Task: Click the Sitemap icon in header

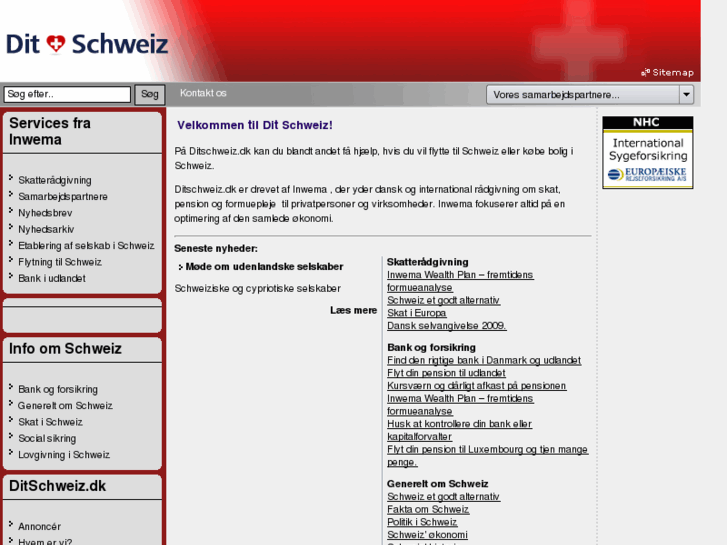Action: coord(645,72)
